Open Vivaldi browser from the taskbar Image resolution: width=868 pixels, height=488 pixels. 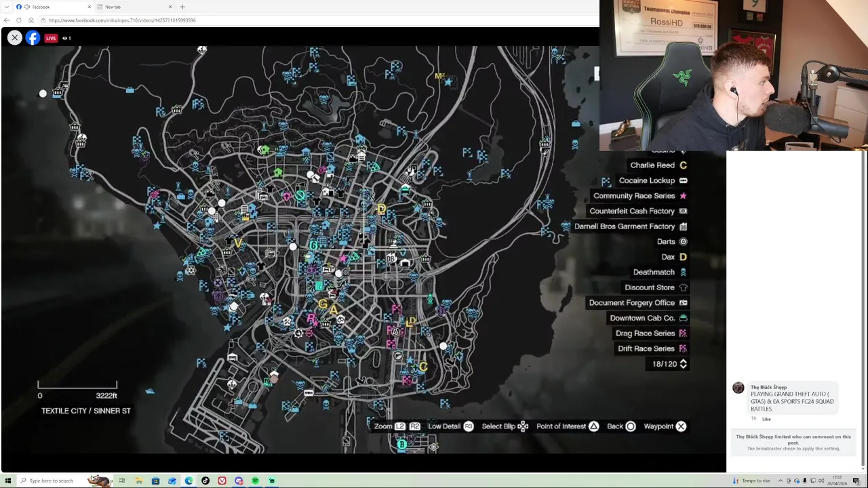click(222, 481)
